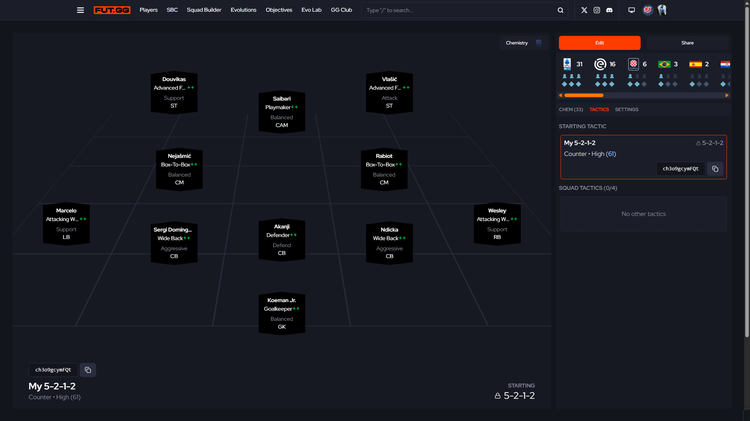Select Marcelo LB card
The image size is (750, 421).
point(66,224)
